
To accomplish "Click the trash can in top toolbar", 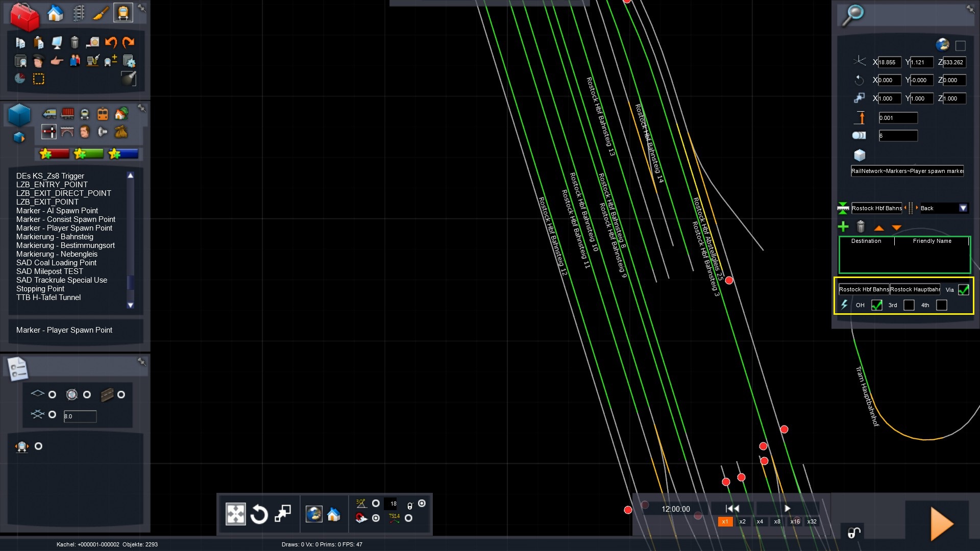I will [x=75, y=43].
